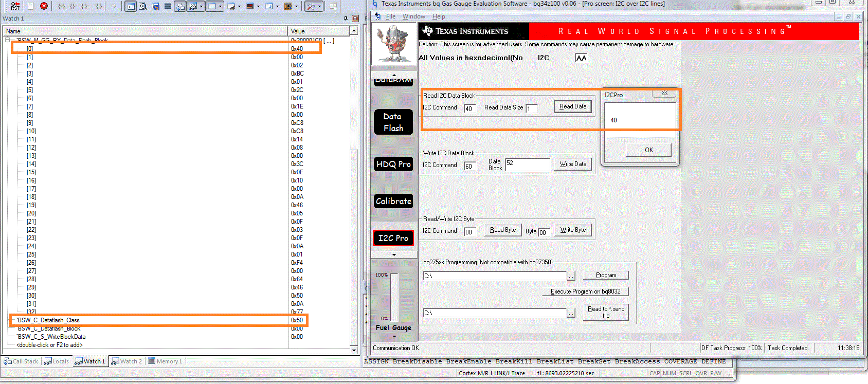The image size is (868, 384).
Task: Open the HDQ Pro screen
Action: click(393, 164)
